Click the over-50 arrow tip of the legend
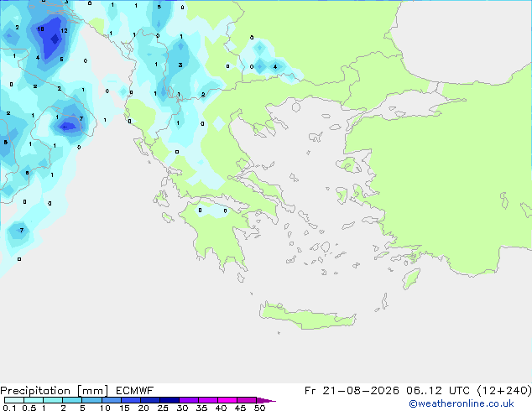 point(266,400)
